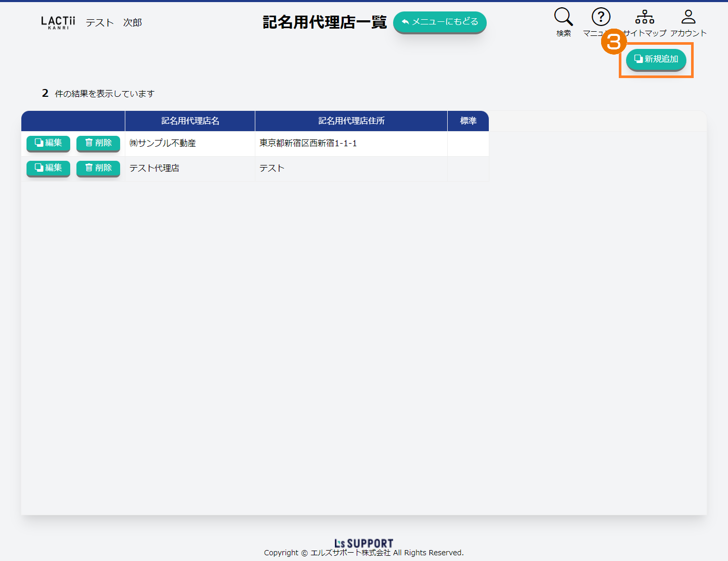This screenshot has width=728, height=561.
Task: Open the sitemap icon
Action: coord(644,17)
